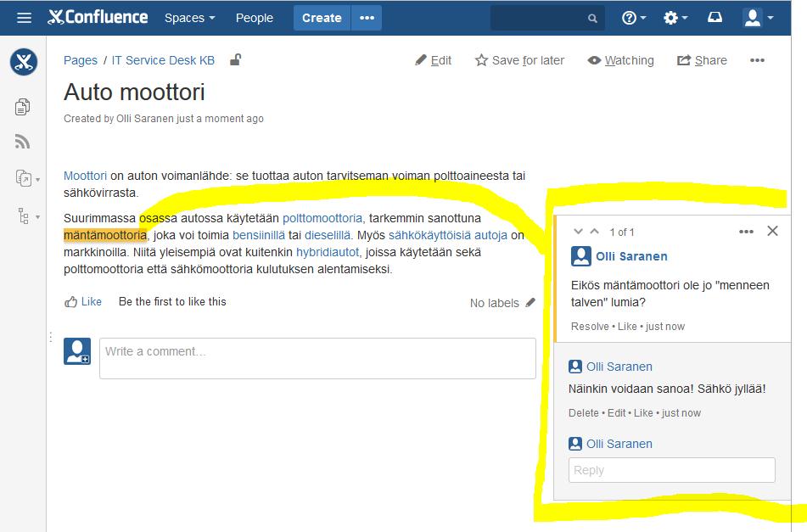Click the 1 of 1 comment counter

click(622, 232)
